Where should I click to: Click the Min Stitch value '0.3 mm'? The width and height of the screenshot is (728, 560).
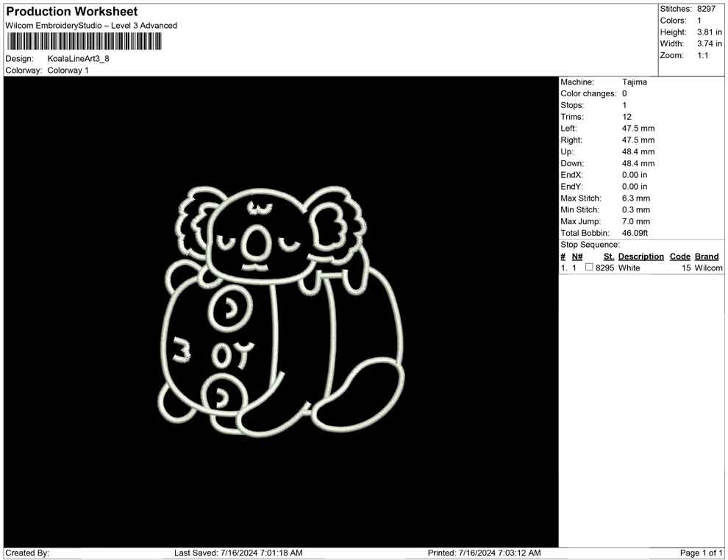[x=635, y=209]
